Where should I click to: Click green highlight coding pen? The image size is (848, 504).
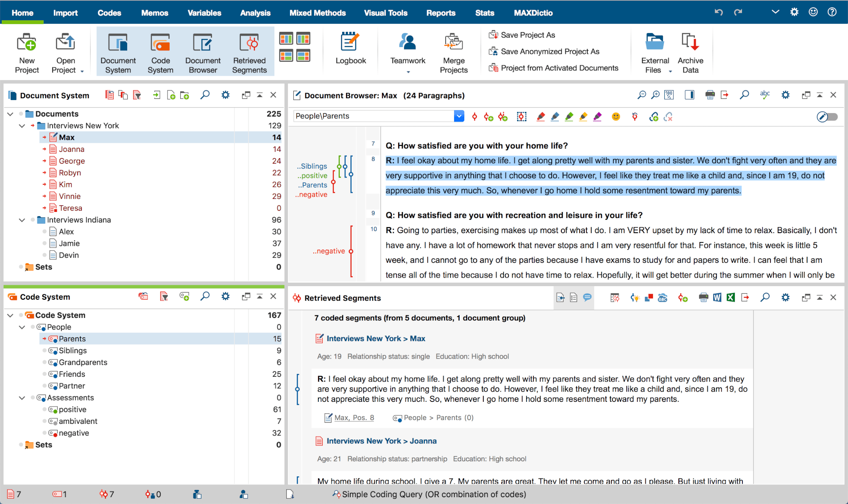coord(569,117)
